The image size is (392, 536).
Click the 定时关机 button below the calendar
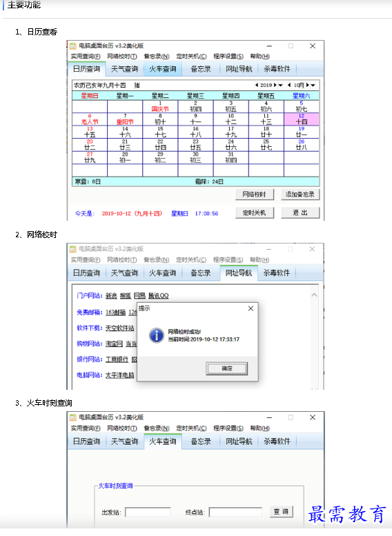[x=255, y=212]
